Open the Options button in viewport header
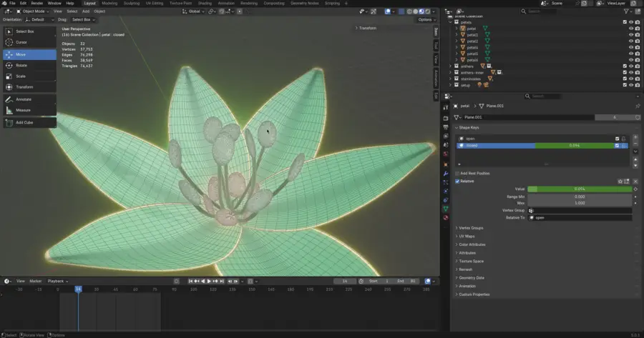This screenshot has height=338, width=644. coord(426,20)
